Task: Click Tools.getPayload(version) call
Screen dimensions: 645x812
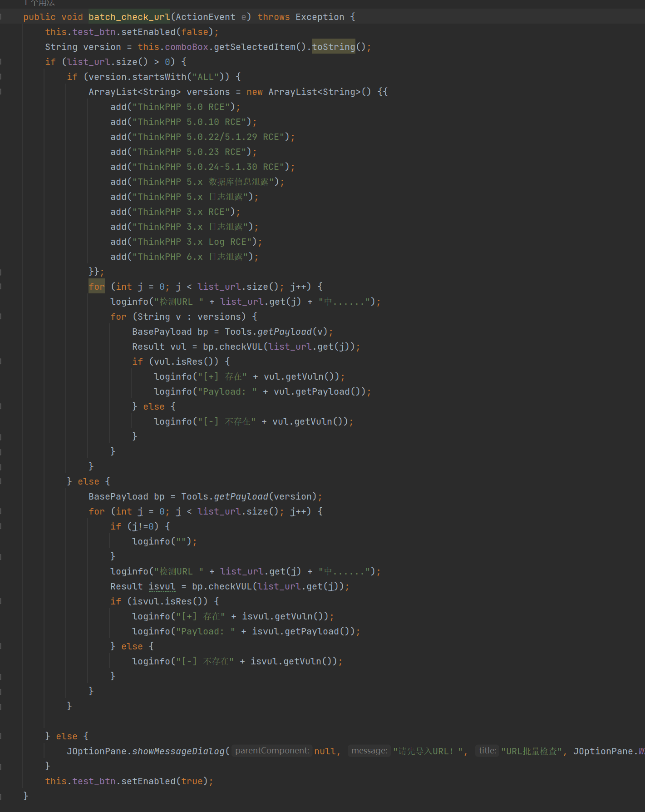Action: point(249,496)
